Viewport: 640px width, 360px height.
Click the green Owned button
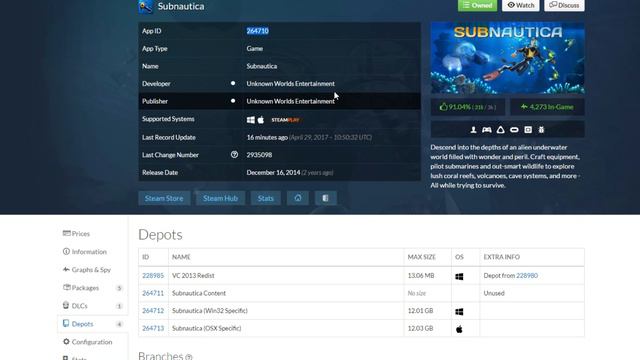click(477, 5)
